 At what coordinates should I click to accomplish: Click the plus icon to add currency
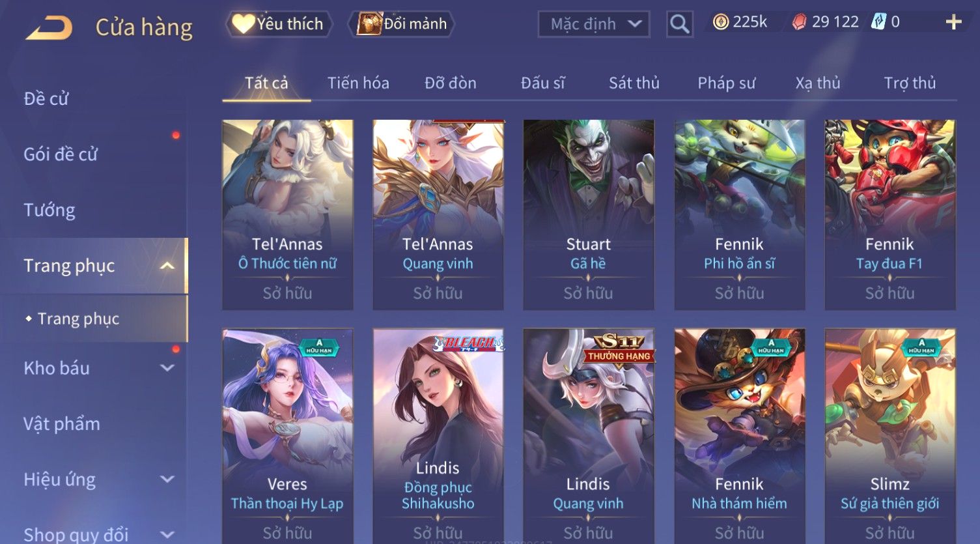[x=953, y=23]
